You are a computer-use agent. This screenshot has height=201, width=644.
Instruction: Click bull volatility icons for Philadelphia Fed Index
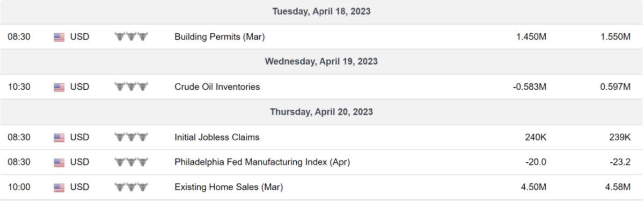(131, 162)
